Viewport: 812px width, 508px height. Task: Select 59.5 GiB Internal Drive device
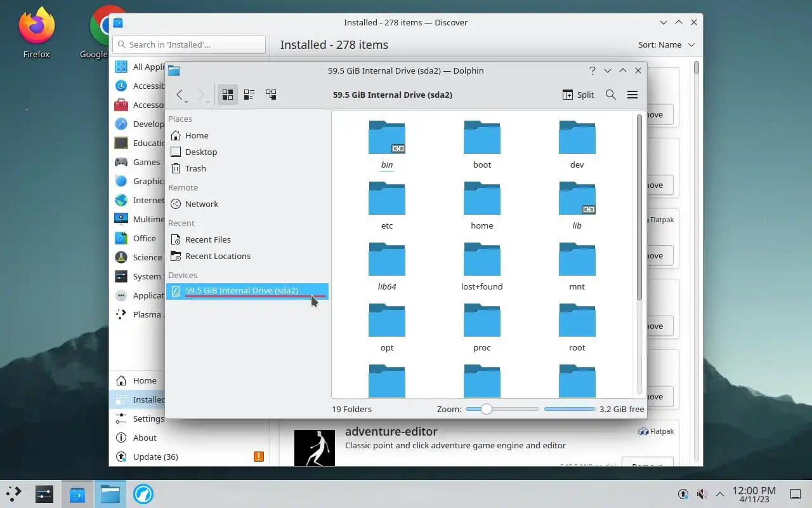pos(247,291)
